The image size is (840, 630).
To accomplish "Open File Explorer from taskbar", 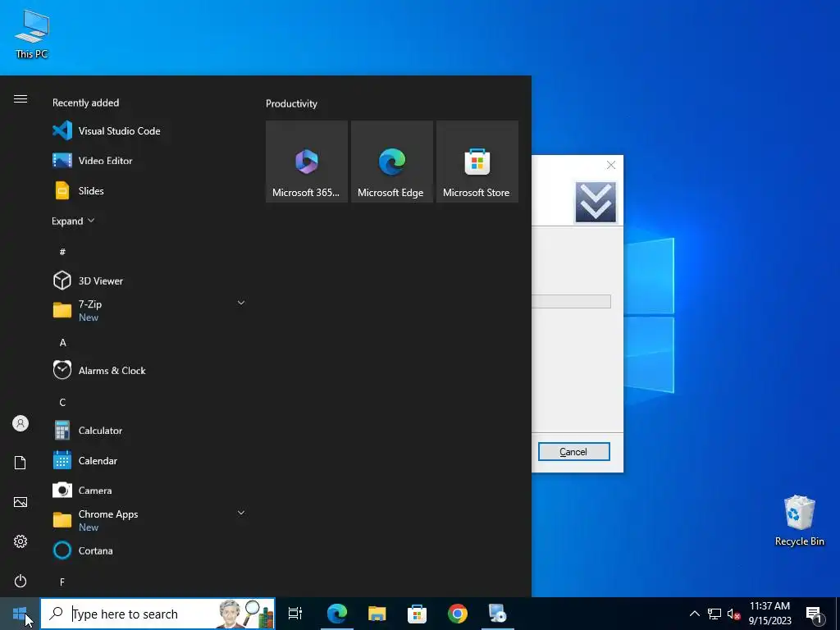I will click(377, 614).
